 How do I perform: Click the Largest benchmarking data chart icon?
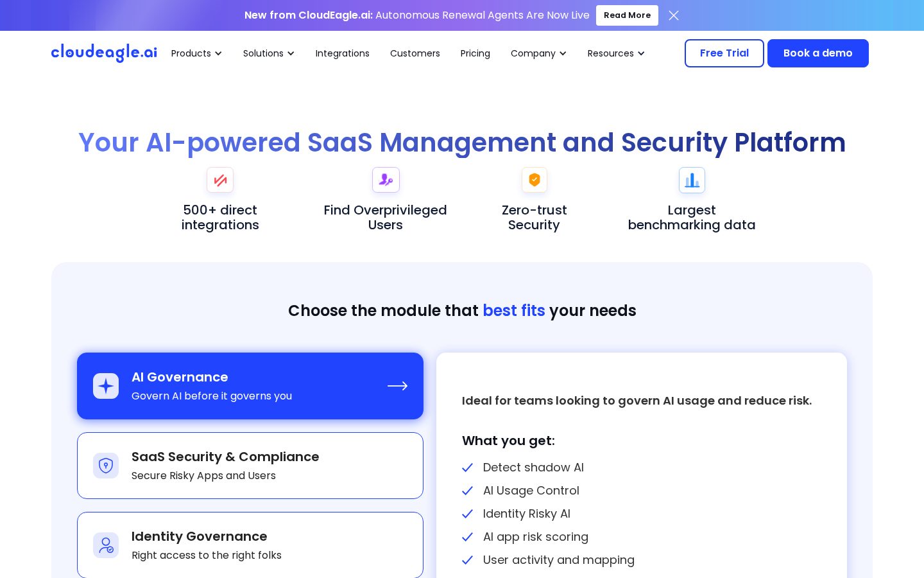tap(692, 180)
